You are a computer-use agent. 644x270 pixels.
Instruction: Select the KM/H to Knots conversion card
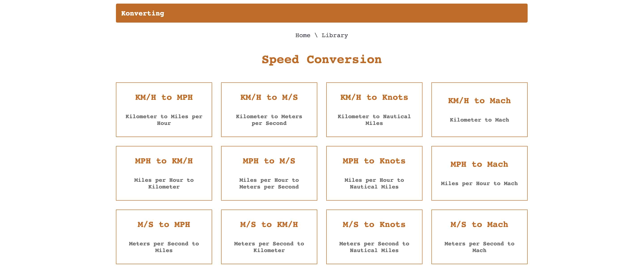point(374,109)
